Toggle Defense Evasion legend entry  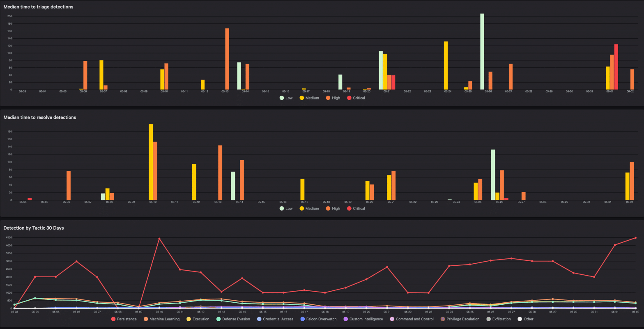tap(232, 319)
